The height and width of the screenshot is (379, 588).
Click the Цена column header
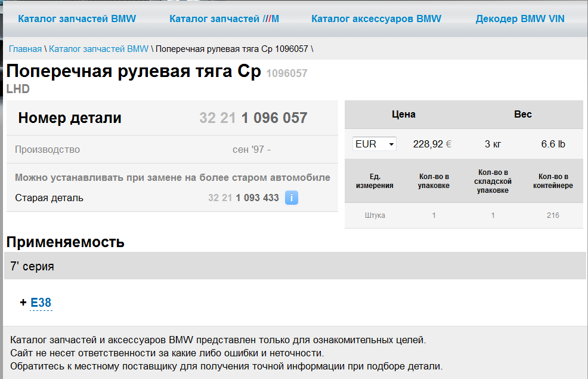coord(404,115)
